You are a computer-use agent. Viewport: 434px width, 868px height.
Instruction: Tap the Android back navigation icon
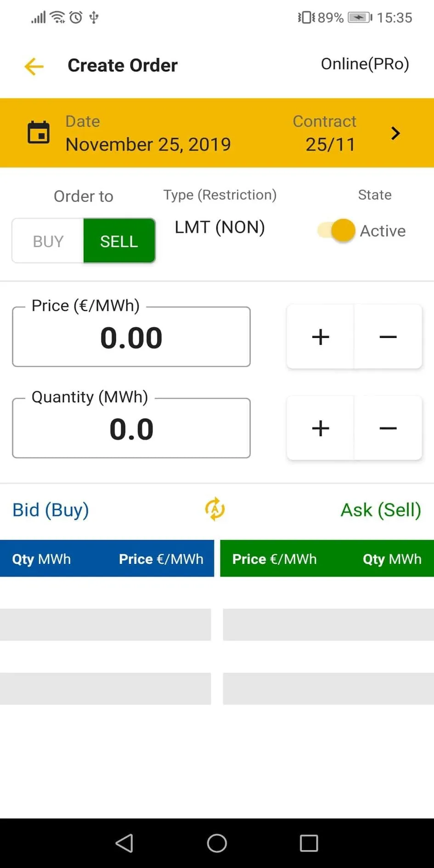pos(124,843)
